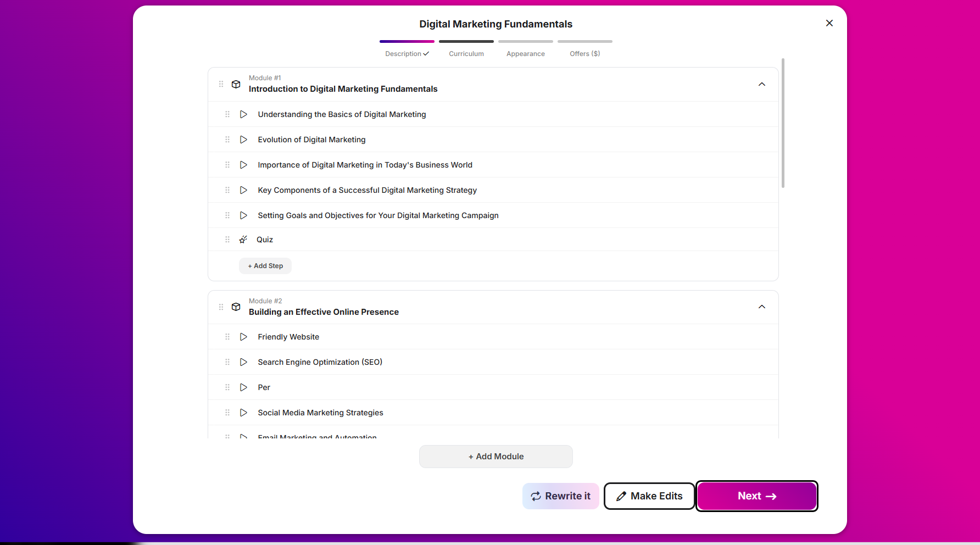Click the play icon beside Understanding the Basics
The height and width of the screenshot is (545, 980).
[x=243, y=114]
